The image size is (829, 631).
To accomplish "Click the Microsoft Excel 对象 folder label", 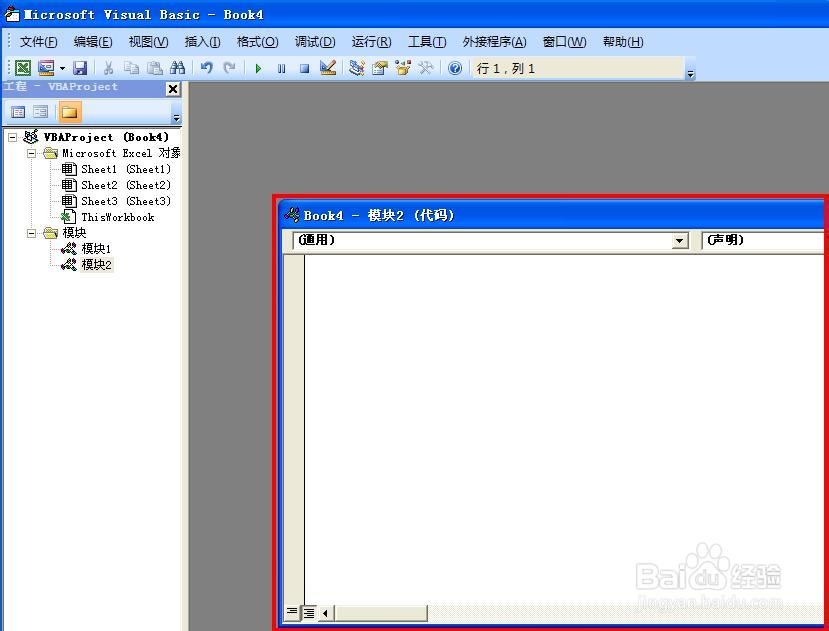I will pos(121,153).
